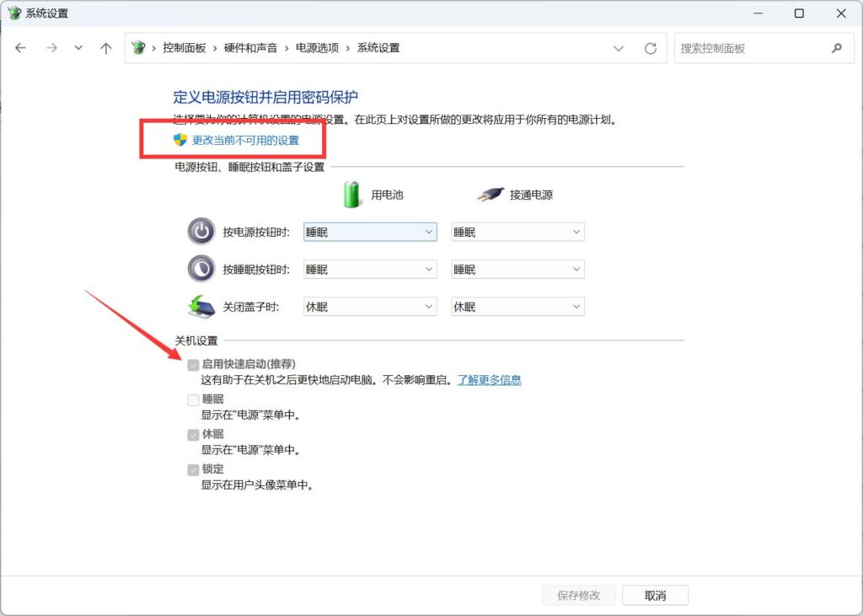Toggle the 锁定 checkbox
This screenshot has height=616, width=863.
pyautogui.click(x=194, y=470)
